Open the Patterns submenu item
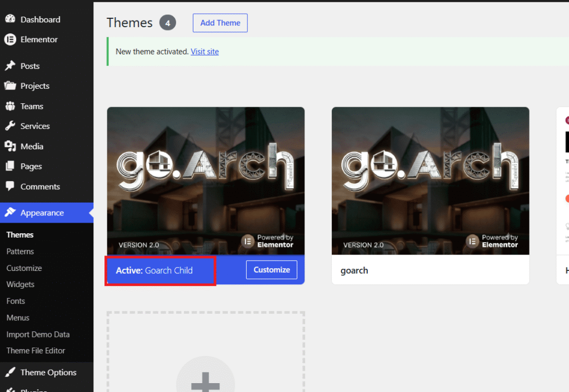Image resolution: width=569 pixels, height=392 pixels. click(x=20, y=252)
